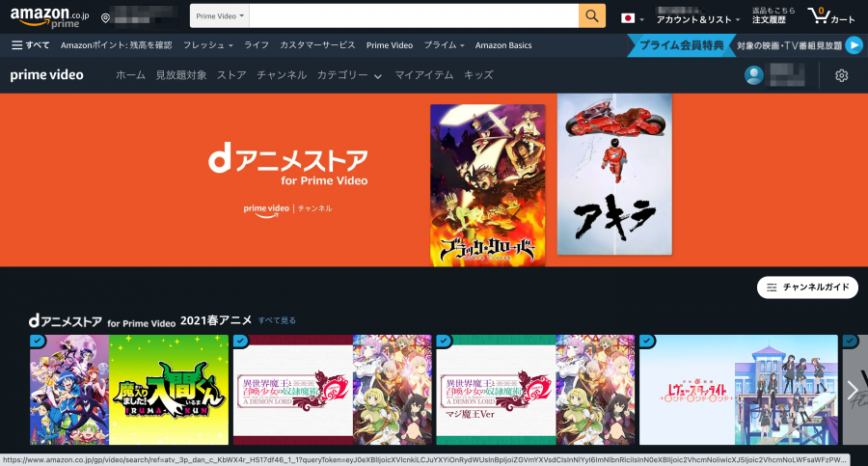Open the 見放題対象 tab

tap(181, 75)
